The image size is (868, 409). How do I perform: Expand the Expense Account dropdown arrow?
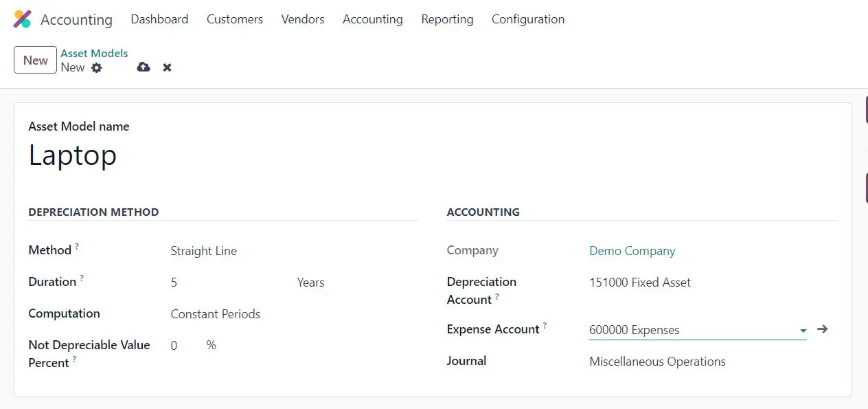(x=802, y=331)
